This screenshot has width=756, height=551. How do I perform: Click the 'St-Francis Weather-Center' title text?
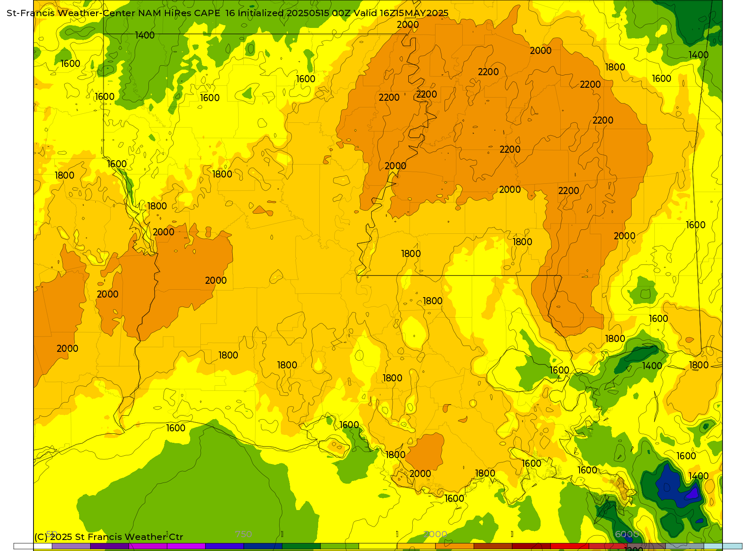tap(71, 13)
